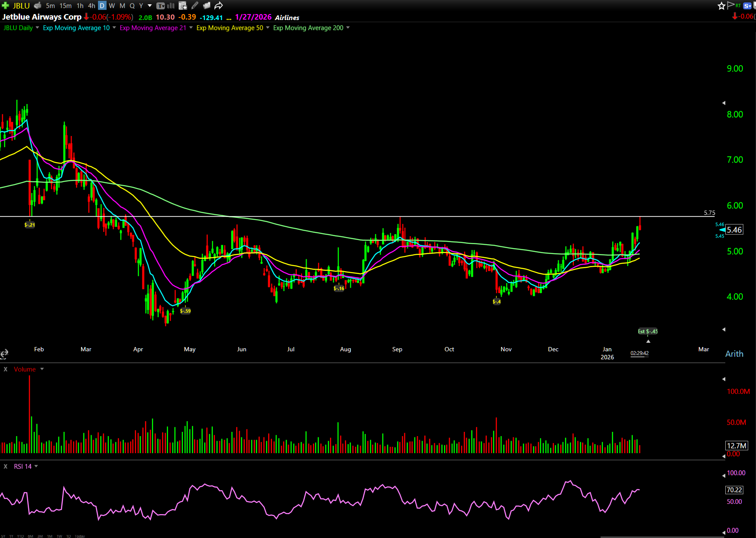Open the Volume indicator dropdown
The width and height of the screenshot is (756, 538).
tap(42, 369)
